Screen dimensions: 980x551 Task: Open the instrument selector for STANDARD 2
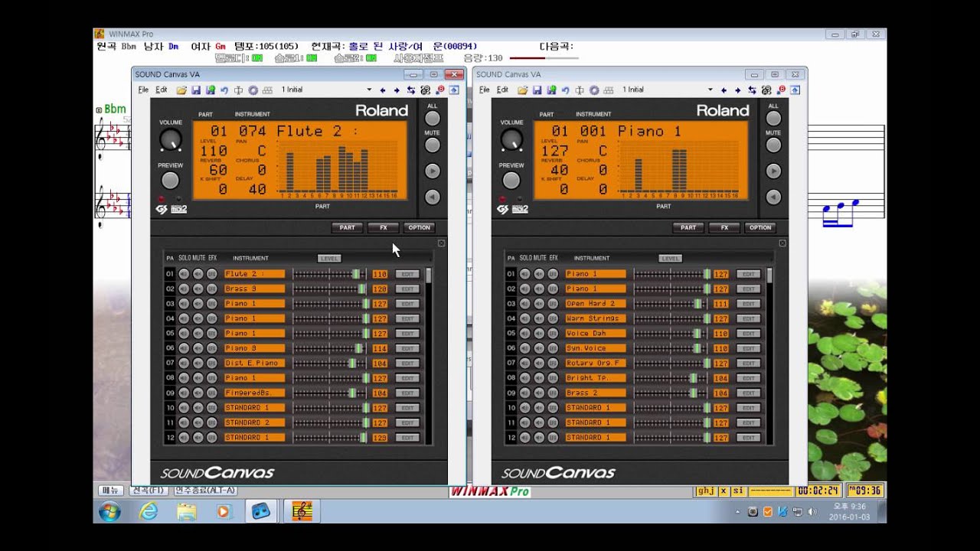[254, 422]
